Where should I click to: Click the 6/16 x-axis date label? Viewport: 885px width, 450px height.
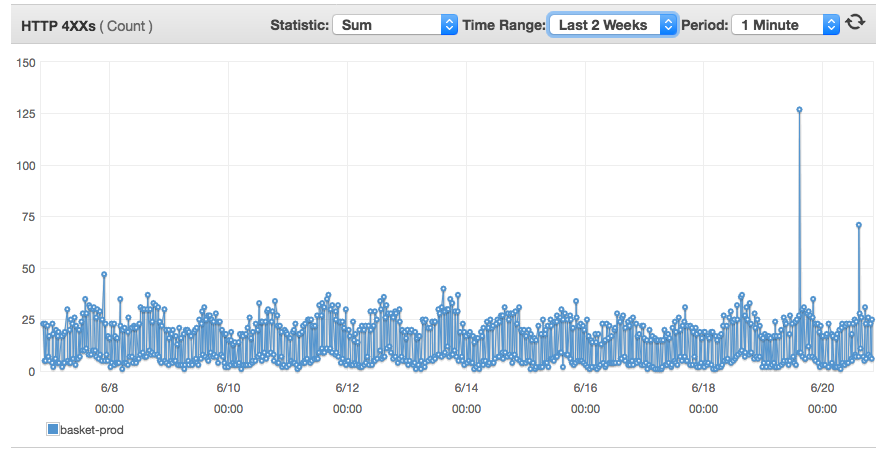click(585, 388)
